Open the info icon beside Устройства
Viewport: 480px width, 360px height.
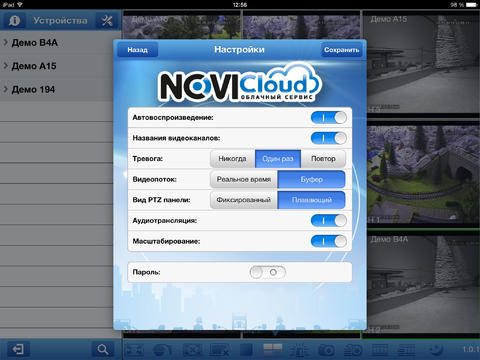point(14,21)
